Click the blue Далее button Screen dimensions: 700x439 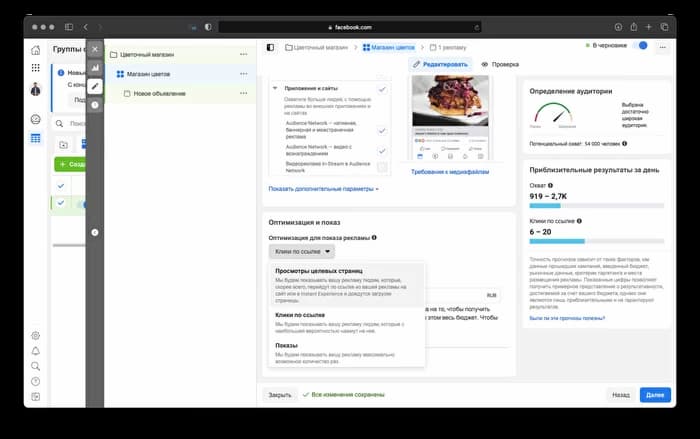click(x=655, y=395)
